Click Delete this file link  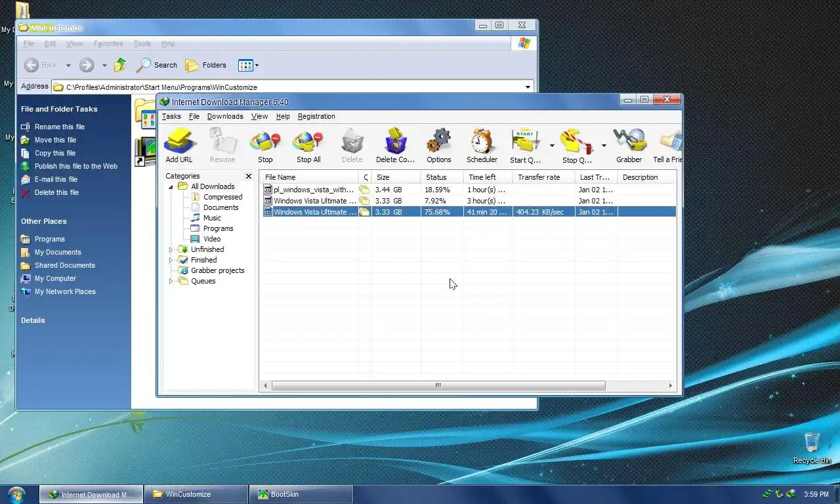56,192
